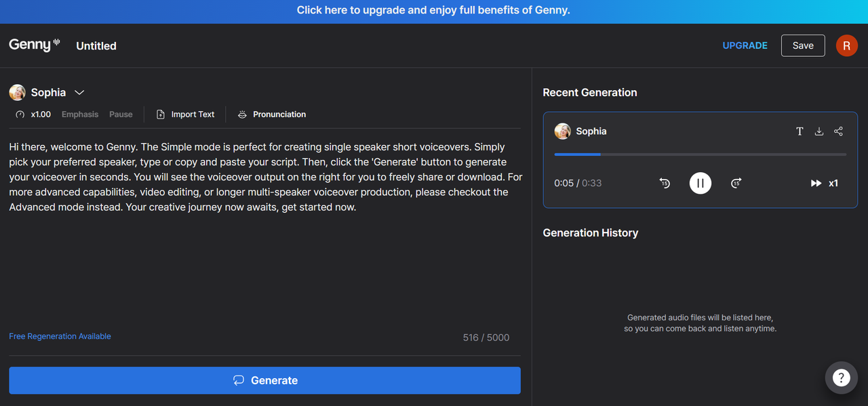Click Sophia's avatar in the editor header
This screenshot has height=406, width=868.
tap(18, 92)
